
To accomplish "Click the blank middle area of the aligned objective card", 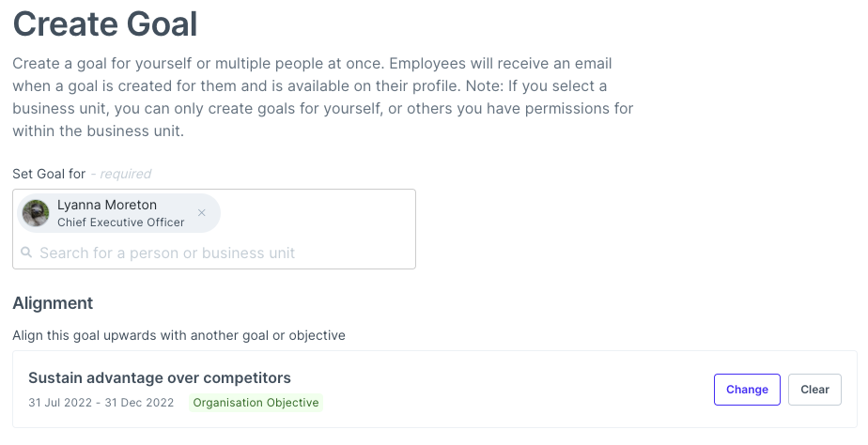I will pyautogui.click(x=515, y=390).
